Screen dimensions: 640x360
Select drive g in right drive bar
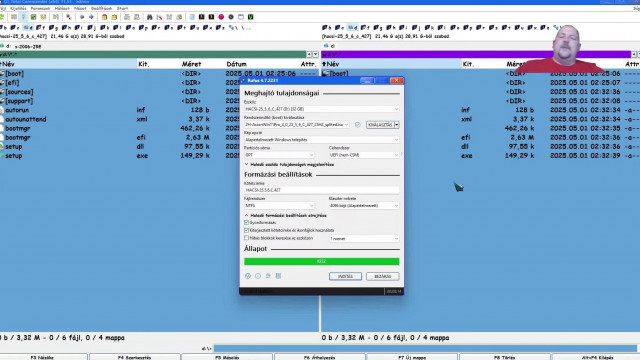[x=378, y=28]
